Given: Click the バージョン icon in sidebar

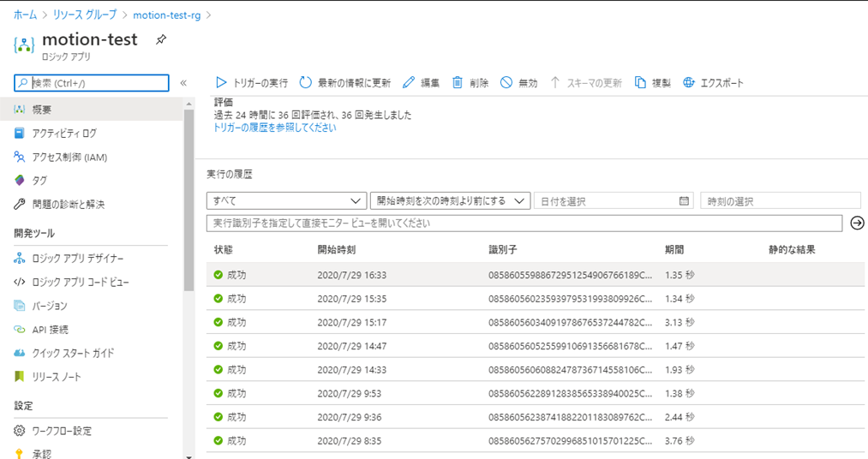Looking at the screenshot, I should tap(20, 305).
